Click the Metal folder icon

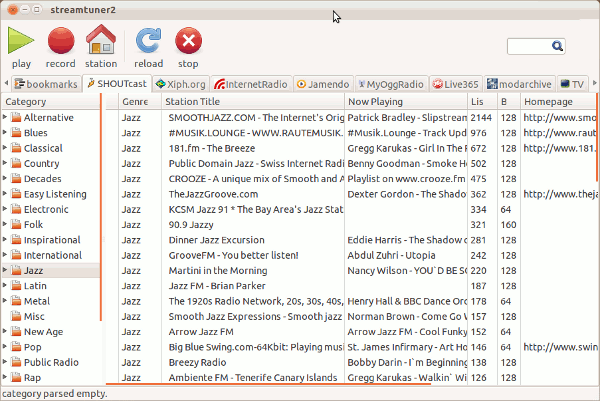click(16, 301)
